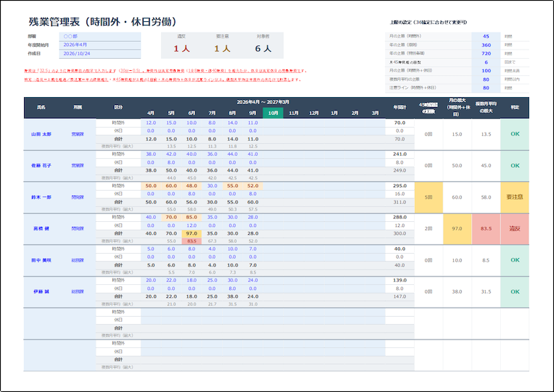Click 佐藤 花子's 複数月平均の最大 value 45.0

tap(486, 166)
